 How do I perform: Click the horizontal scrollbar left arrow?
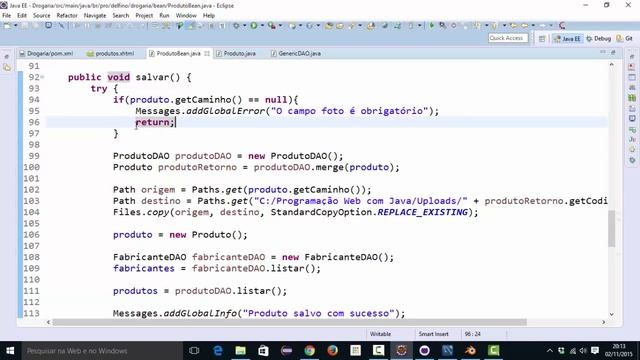(48, 322)
